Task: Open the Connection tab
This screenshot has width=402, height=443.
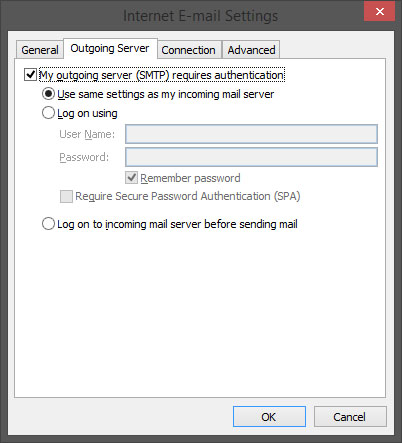Action: [189, 50]
